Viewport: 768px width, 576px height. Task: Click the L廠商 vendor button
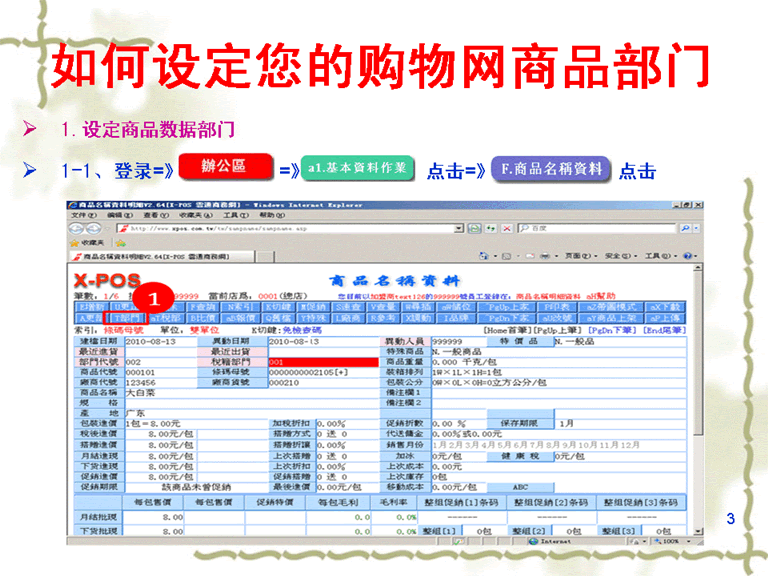pyautogui.click(x=348, y=318)
